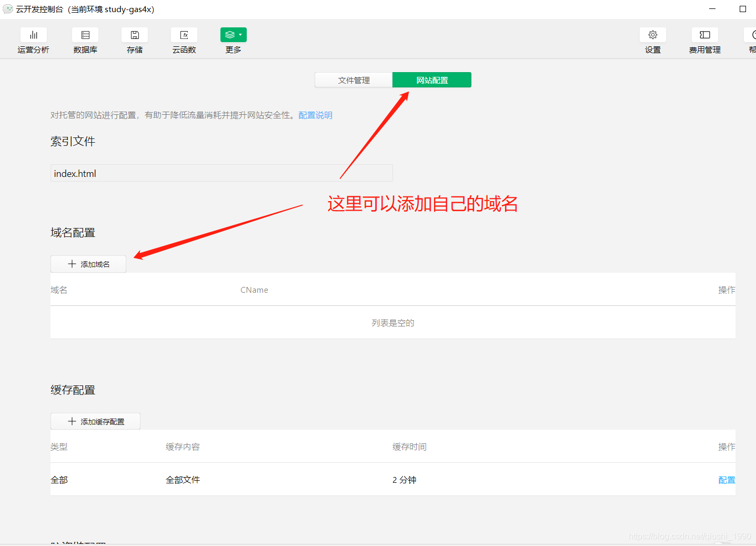Image resolution: width=756 pixels, height=546 pixels.
Task: Maximize the console window
Action: (x=743, y=9)
